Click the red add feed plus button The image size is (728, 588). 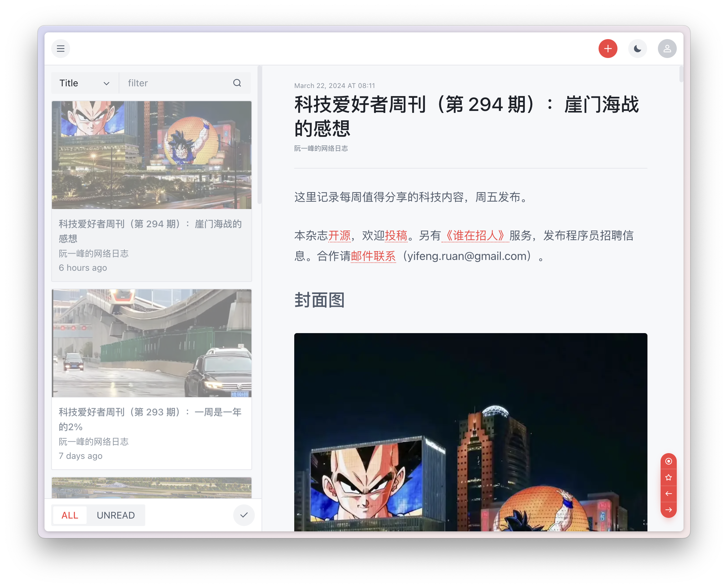(607, 49)
